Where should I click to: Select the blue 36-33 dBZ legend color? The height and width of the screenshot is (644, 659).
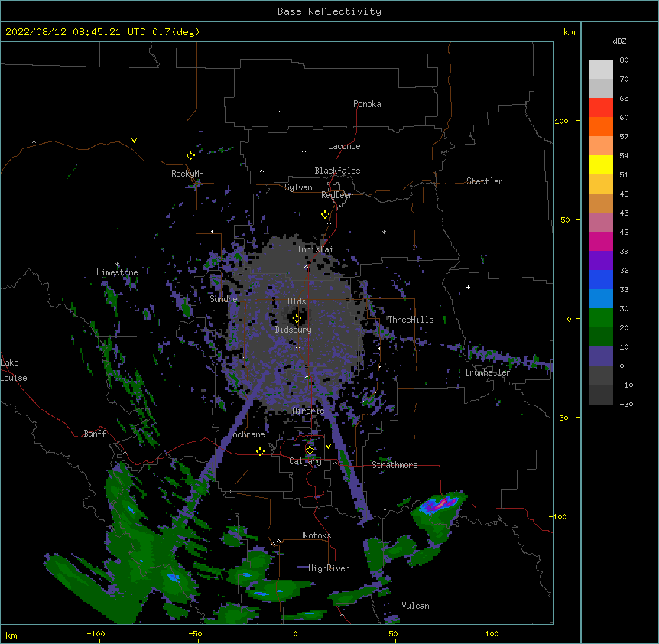click(x=601, y=279)
